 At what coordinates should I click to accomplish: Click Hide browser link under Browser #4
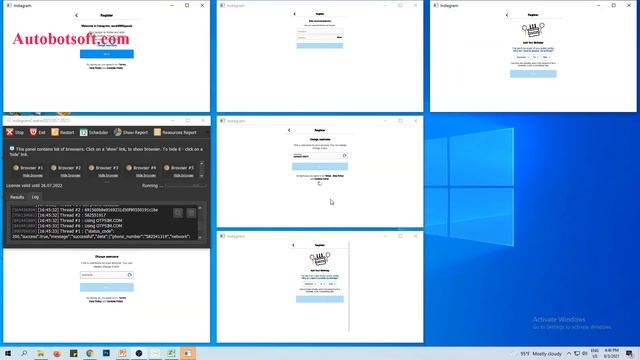coord(146,176)
